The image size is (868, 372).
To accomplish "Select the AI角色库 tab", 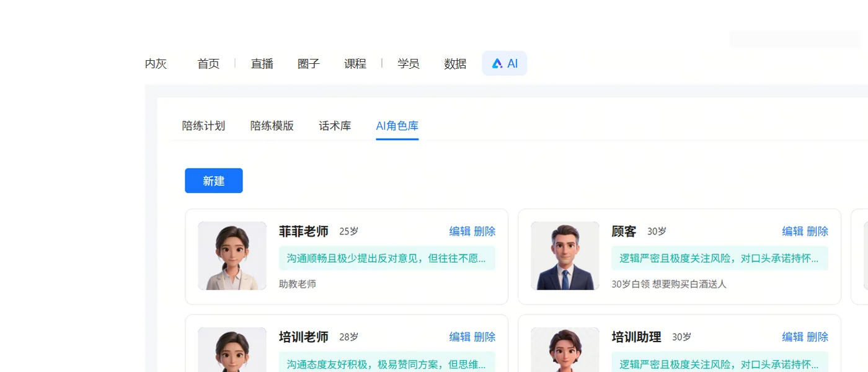I will click(x=397, y=126).
